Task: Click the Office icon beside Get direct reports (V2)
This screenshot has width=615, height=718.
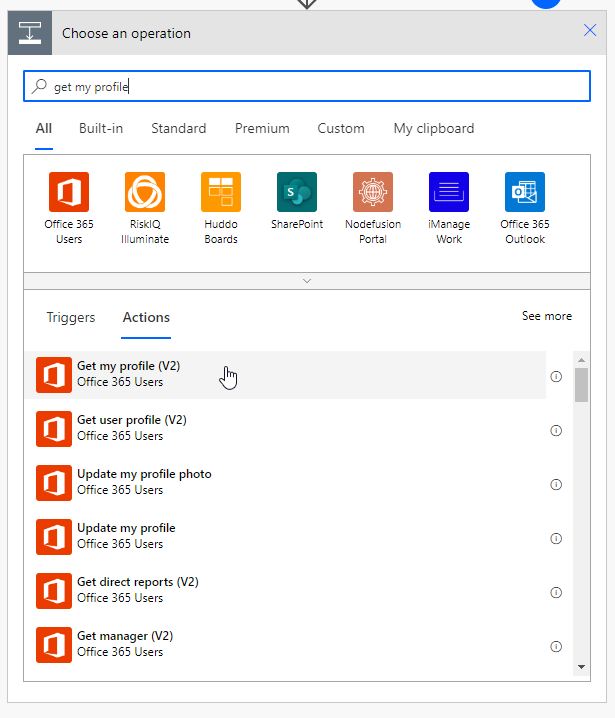Action: (54, 591)
